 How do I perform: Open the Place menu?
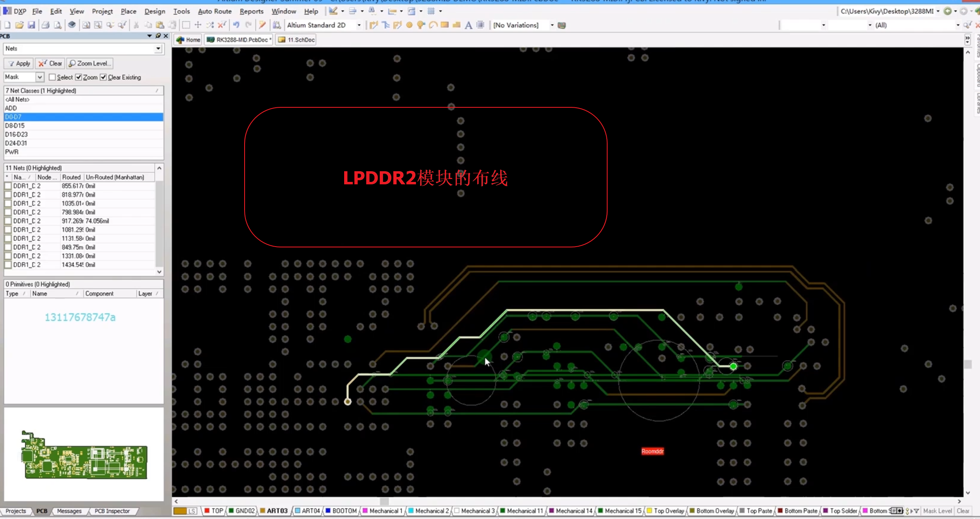coord(128,11)
